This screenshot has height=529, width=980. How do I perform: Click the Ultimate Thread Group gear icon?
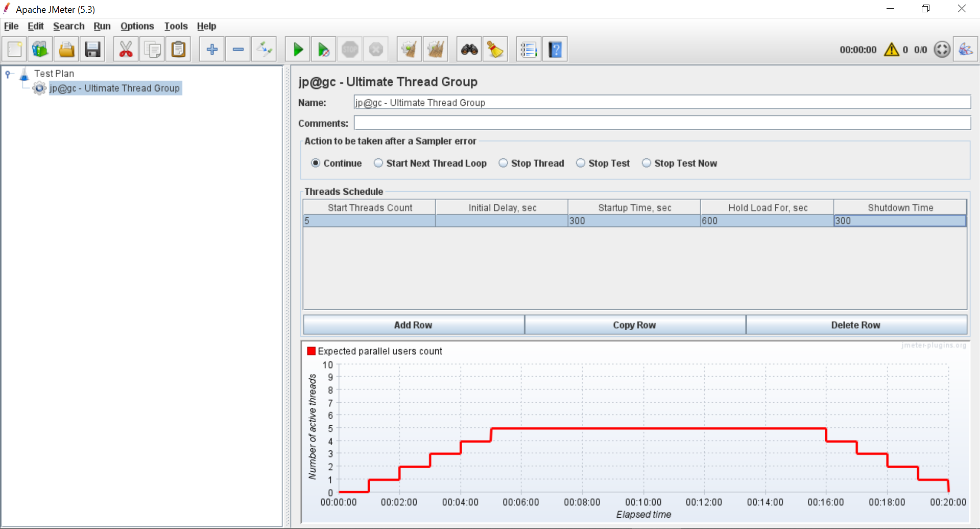(39, 88)
